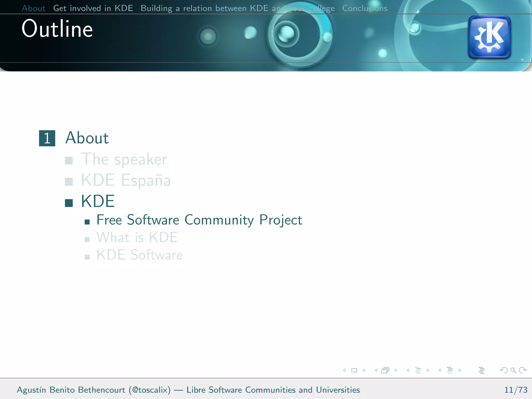Viewport: 532px width, 399px height.
Task: Open Free Software Community Project entry
Action: point(199,220)
